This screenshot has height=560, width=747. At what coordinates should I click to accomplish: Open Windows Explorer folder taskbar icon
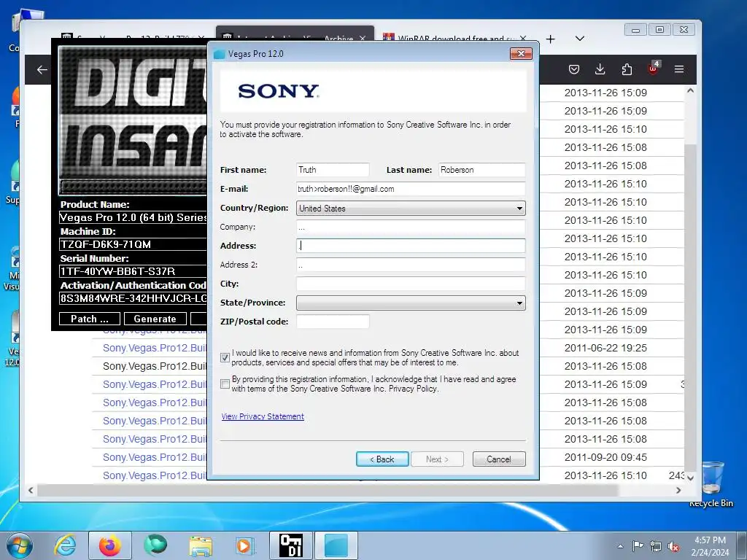(201, 545)
